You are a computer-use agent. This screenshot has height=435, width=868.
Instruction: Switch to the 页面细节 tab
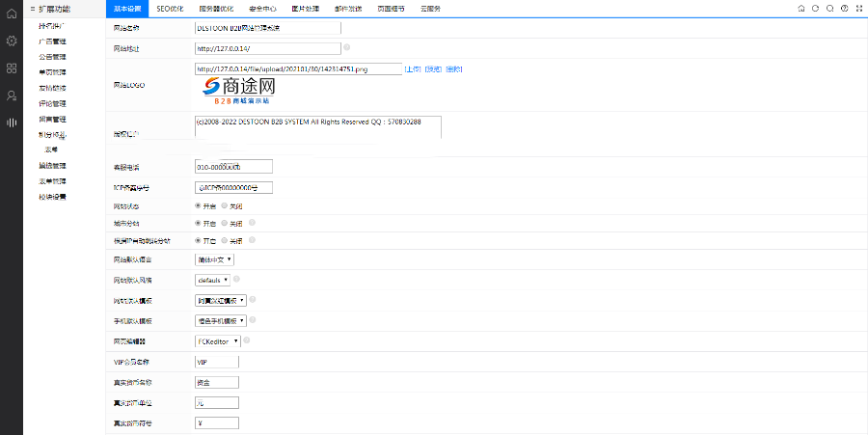392,9
